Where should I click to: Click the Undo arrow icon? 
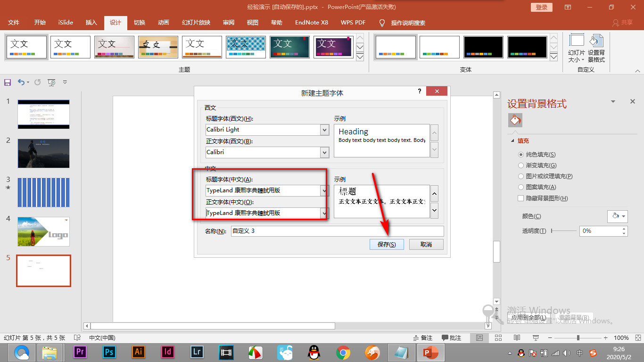(21, 82)
